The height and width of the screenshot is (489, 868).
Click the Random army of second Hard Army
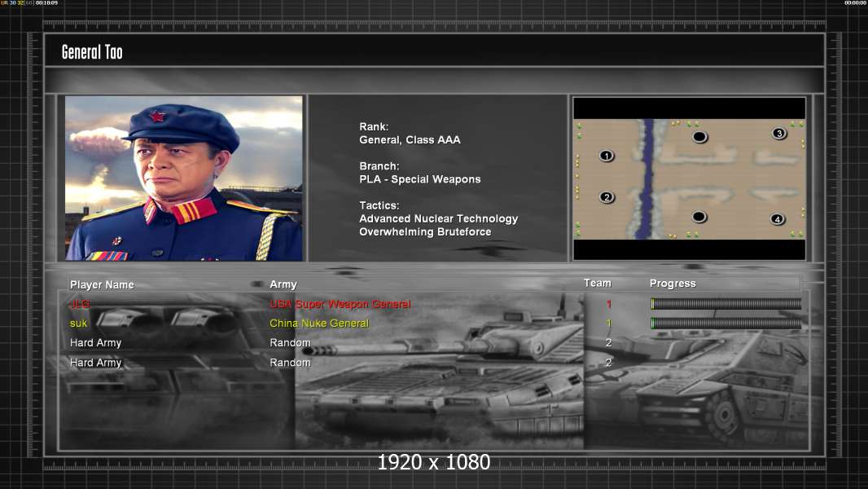(x=290, y=362)
